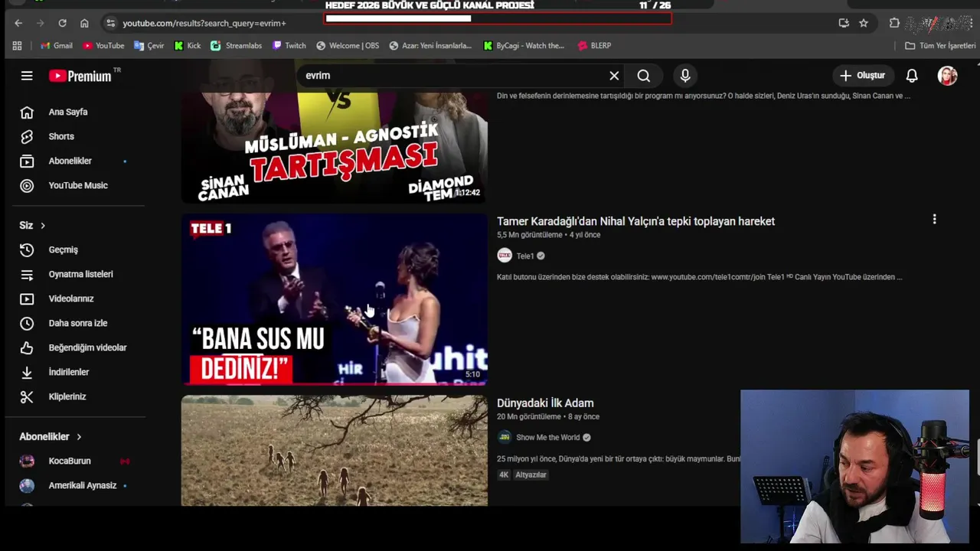Open the ByCagi - Watch the bookmark
980x551 pixels.
tap(524, 46)
